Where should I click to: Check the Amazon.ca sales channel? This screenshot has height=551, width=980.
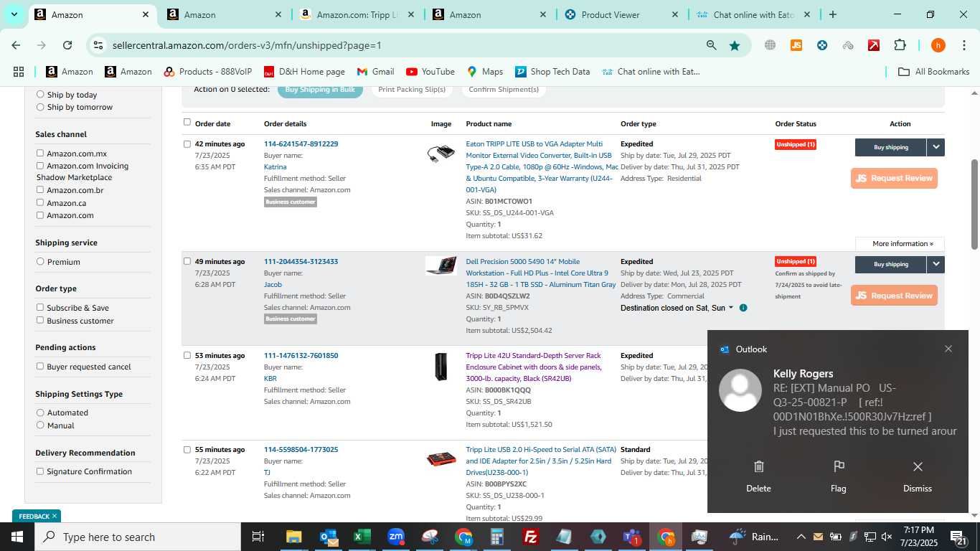point(40,202)
